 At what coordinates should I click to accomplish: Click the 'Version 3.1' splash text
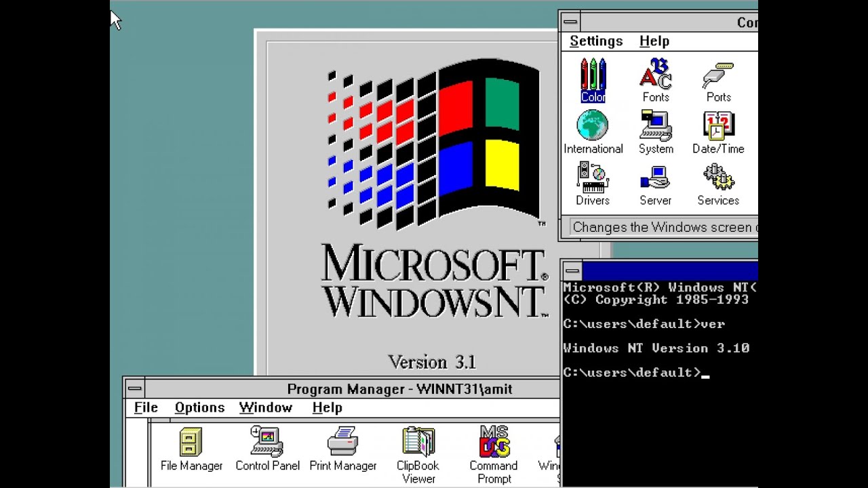(432, 362)
